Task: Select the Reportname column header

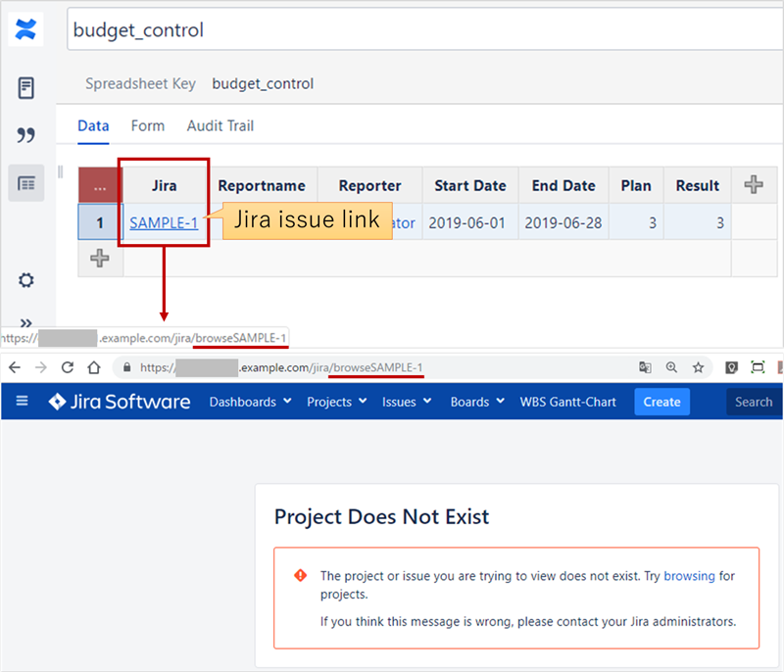Action: (262, 185)
